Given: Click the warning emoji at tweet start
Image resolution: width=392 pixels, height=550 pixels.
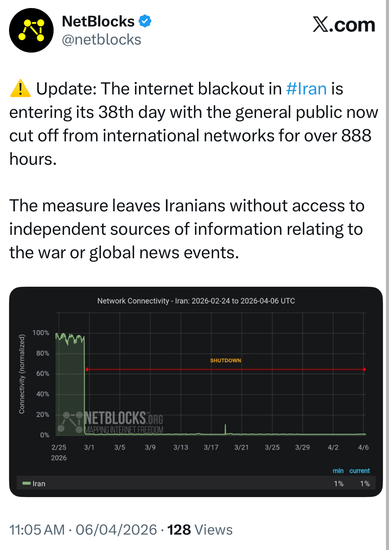Looking at the screenshot, I should (20, 88).
